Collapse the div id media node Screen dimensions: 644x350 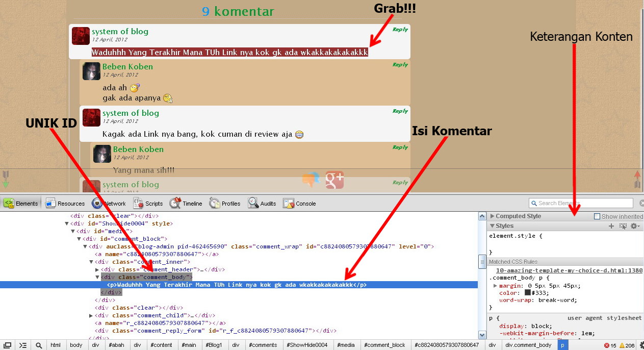click(x=73, y=231)
